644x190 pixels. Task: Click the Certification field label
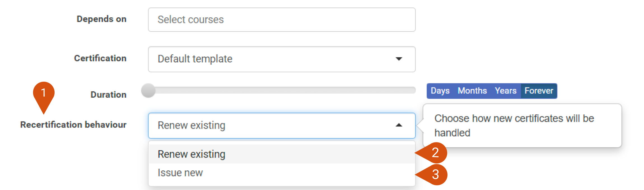click(x=100, y=58)
